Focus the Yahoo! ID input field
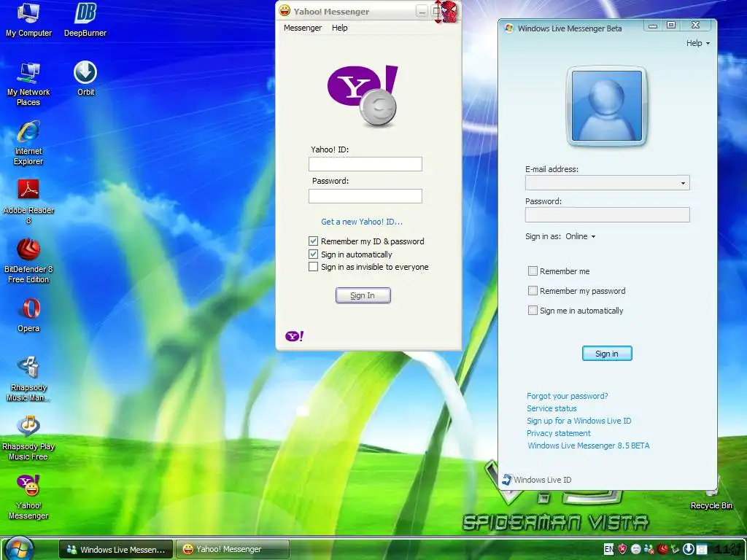 pos(365,164)
